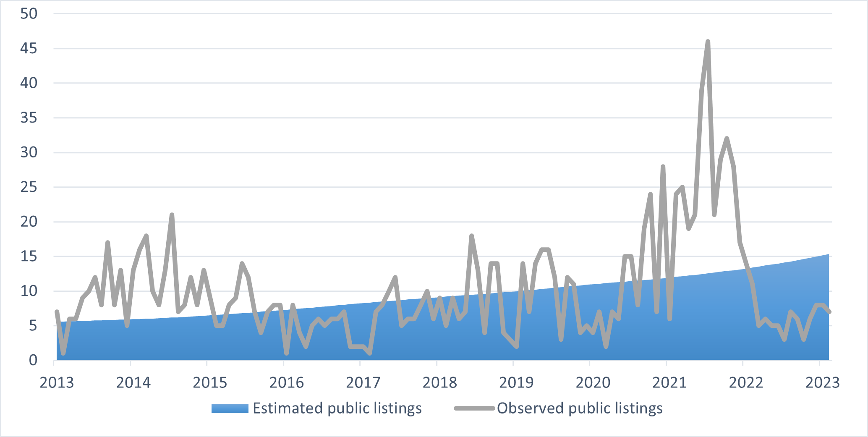The width and height of the screenshot is (868, 437).
Task: Click the 2019 x-axis label
Action: point(516,383)
